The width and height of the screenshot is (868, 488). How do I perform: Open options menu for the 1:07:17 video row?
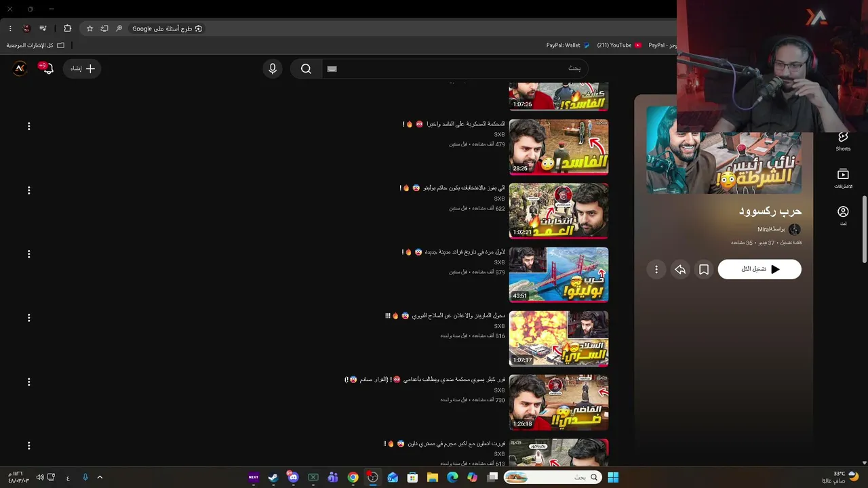[x=28, y=318]
